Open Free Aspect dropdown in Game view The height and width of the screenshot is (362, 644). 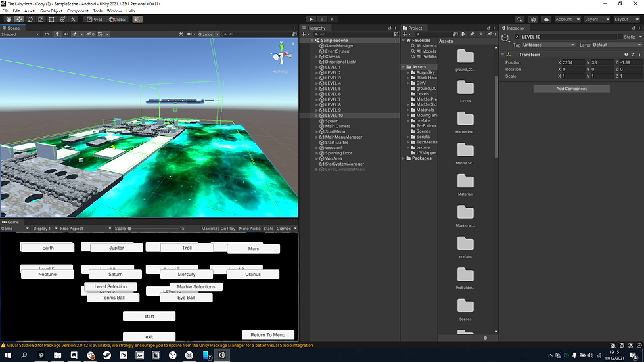(x=85, y=228)
